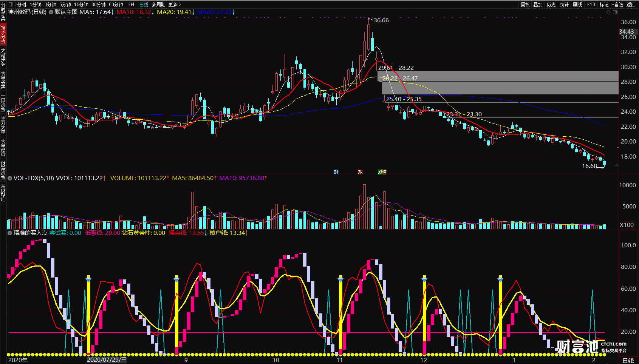This screenshot has width=639, height=364.
Task: Switch to the 30分钟 period
Action: point(99,5)
